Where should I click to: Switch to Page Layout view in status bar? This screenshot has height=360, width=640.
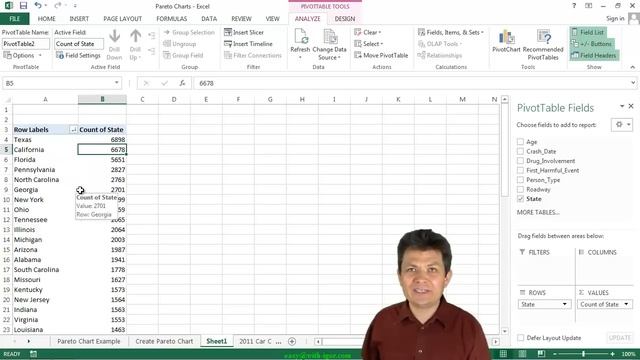[522, 353]
